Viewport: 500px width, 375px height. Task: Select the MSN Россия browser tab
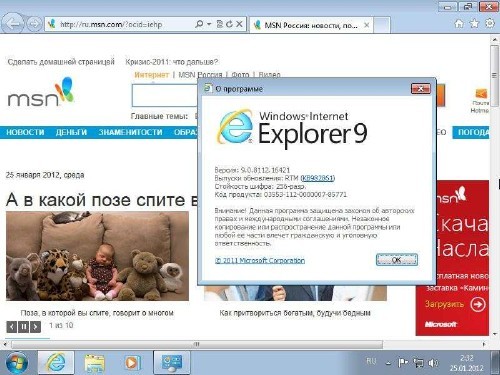coord(311,25)
